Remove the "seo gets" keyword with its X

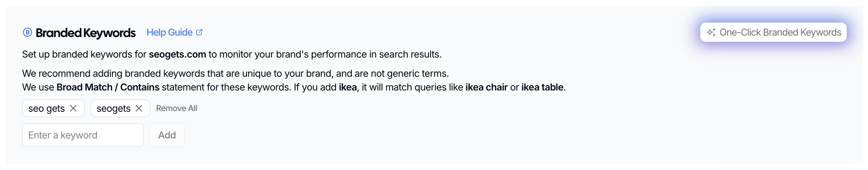click(x=73, y=108)
